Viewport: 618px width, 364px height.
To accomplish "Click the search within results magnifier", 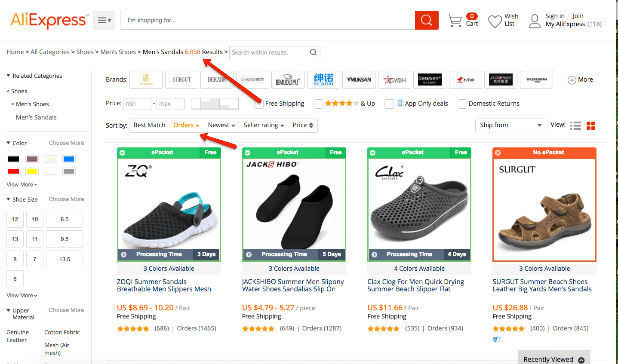I will [x=313, y=52].
